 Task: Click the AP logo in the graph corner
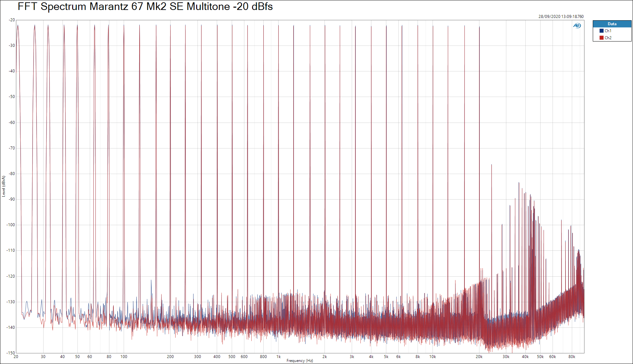tap(577, 26)
